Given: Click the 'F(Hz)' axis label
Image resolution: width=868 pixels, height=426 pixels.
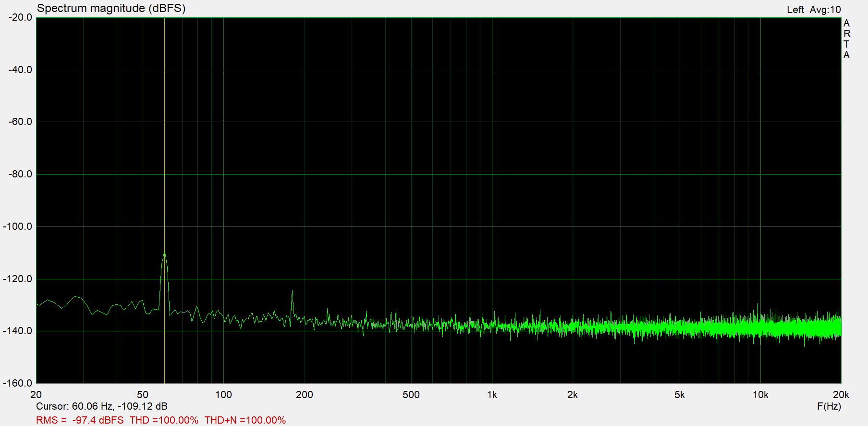Looking at the screenshot, I should pyautogui.click(x=829, y=406).
